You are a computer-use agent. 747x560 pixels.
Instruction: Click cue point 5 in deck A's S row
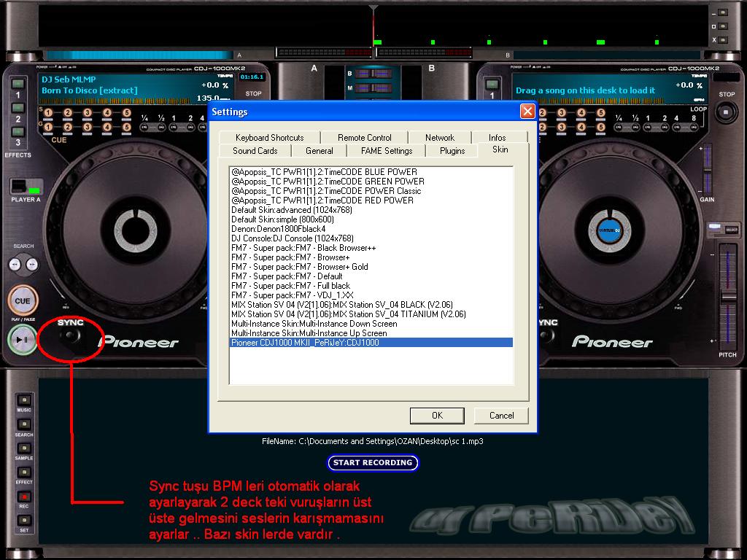[126, 113]
